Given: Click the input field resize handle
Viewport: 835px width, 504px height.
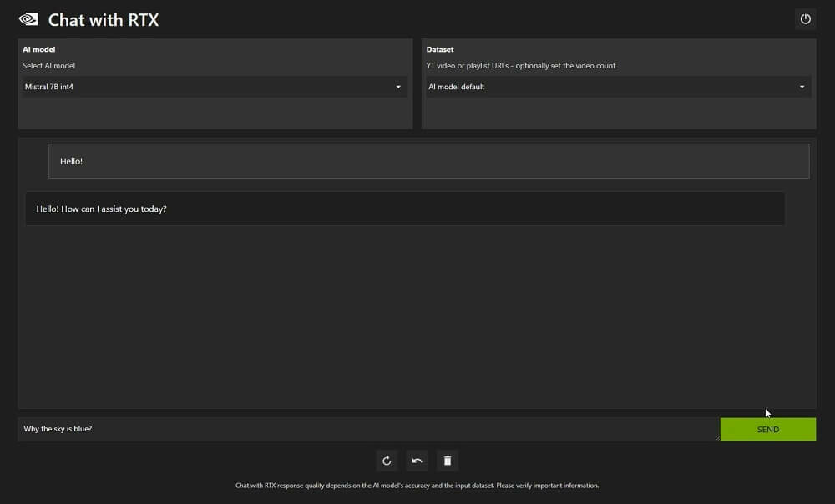Looking at the screenshot, I should point(717,438).
